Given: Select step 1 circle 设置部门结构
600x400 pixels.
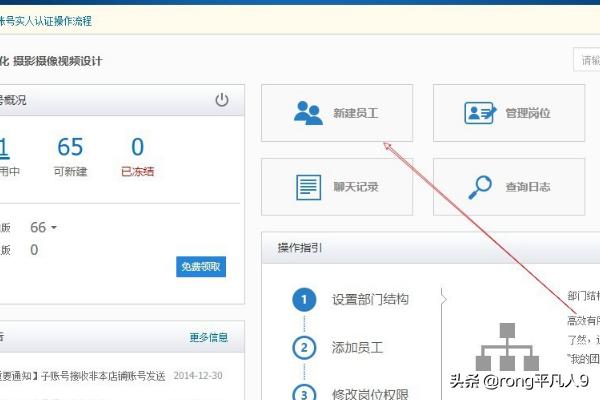Looking at the screenshot, I should (304, 299).
